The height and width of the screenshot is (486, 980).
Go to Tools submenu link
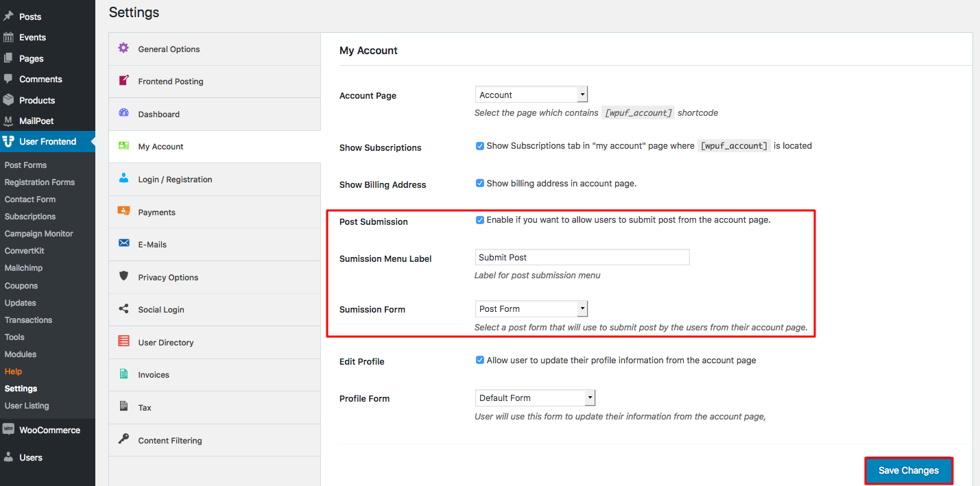(x=14, y=337)
